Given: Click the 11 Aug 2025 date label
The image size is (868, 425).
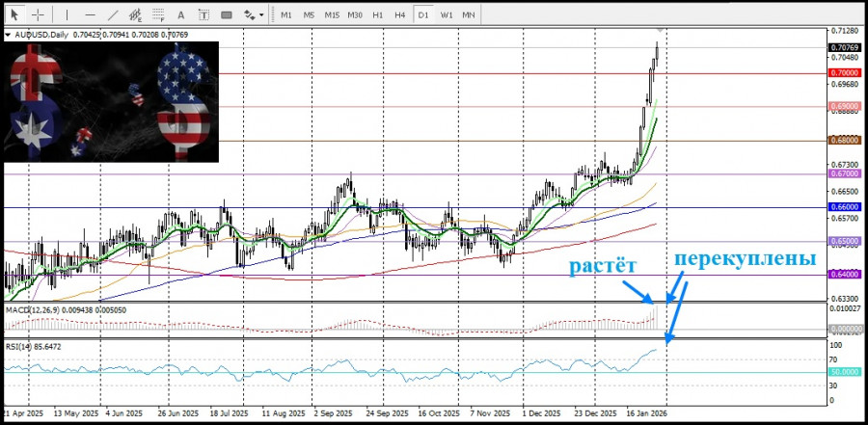Looking at the screenshot, I should click(284, 414).
